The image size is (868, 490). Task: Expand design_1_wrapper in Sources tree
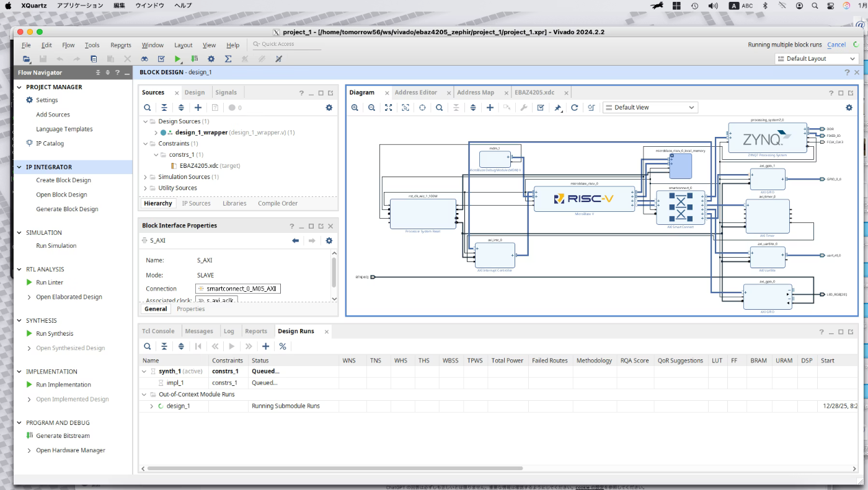click(156, 133)
